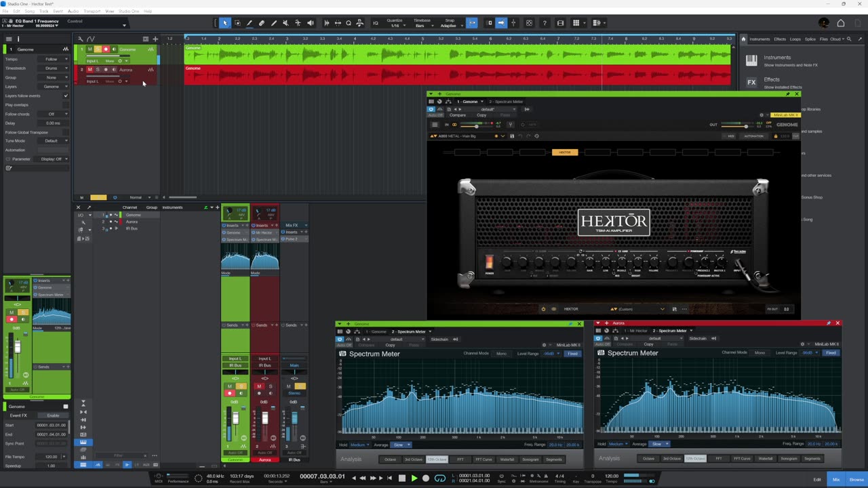Toggle Layers follow events checkbox

point(66,96)
